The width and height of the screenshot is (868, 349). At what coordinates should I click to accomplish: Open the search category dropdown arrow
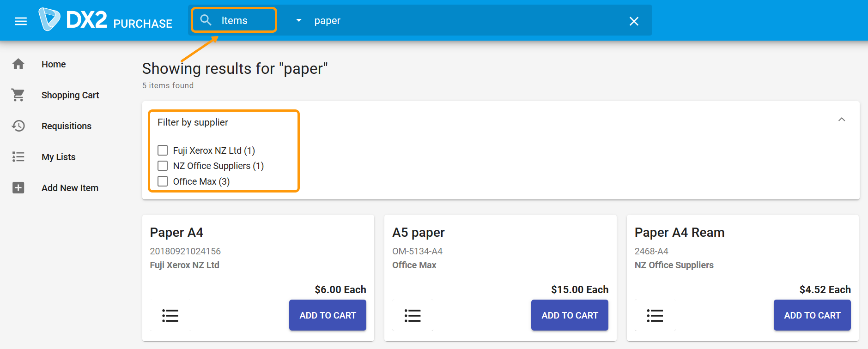[x=299, y=21]
